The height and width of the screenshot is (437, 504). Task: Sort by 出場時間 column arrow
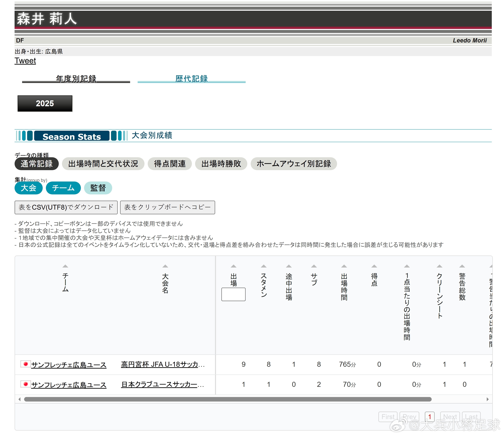pos(344,266)
